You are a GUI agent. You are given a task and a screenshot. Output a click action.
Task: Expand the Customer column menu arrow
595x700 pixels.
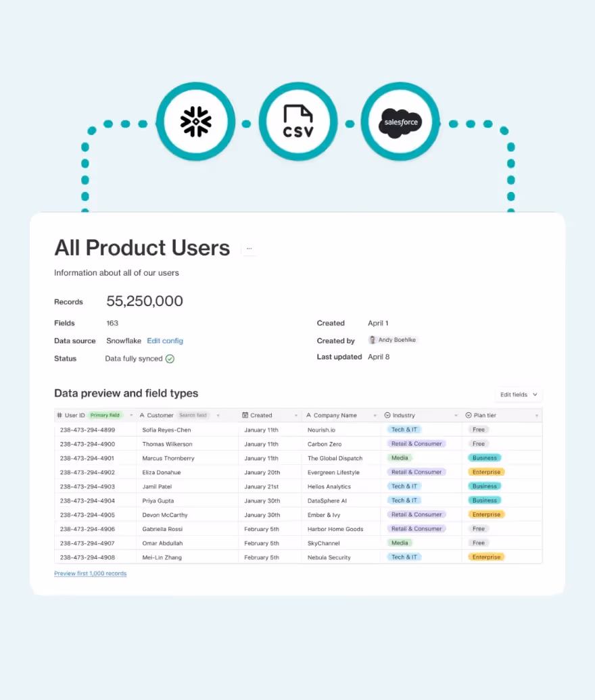tap(218, 415)
